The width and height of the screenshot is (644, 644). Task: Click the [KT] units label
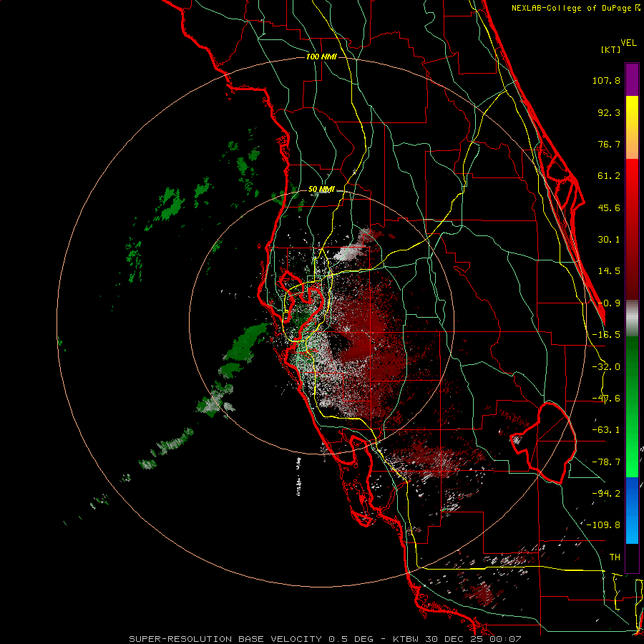(x=610, y=49)
